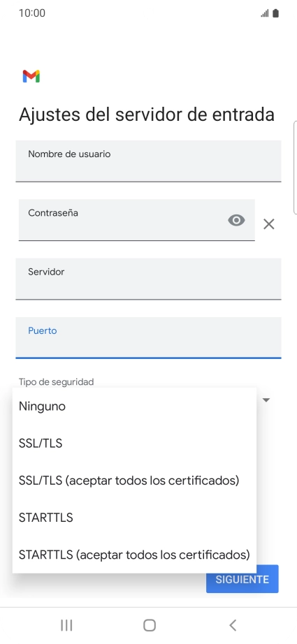Tap the side edge panel handle
Image resolution: width=297 pixels, height=644 pixels.
tap(295, 168)
